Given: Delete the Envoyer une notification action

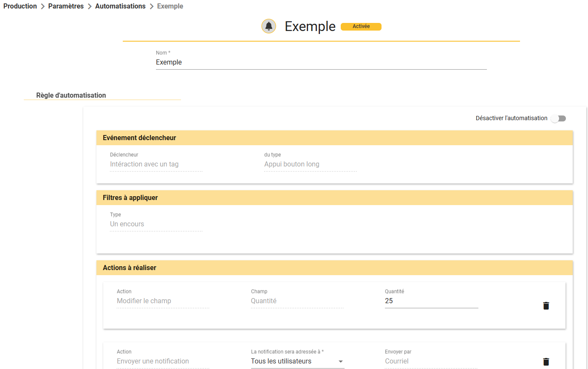Looking at the screenshot, I should pyautogui.click(x=546, y=362).
